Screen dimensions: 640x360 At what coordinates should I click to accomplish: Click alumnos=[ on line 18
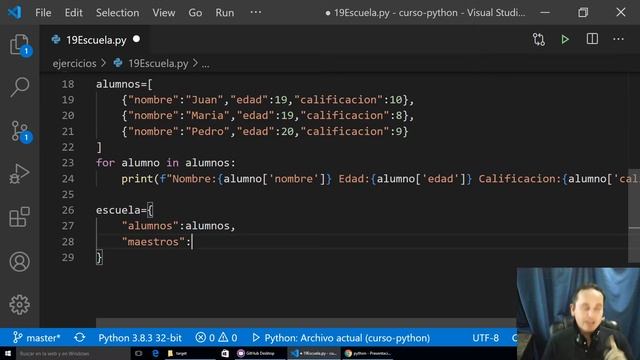point(124,84)
